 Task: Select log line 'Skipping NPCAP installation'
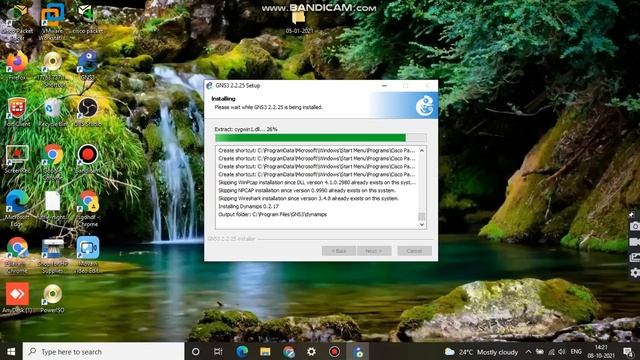click(x=307, y=190)
